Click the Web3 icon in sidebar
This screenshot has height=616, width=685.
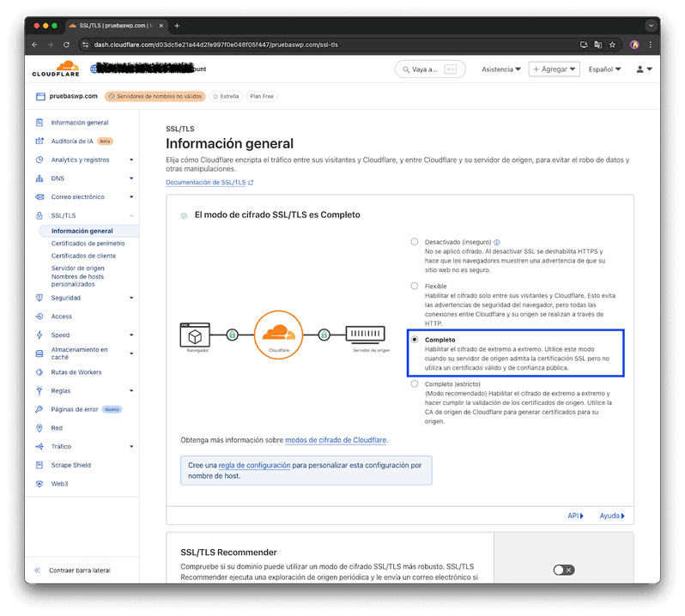click(x=39, y=484)
